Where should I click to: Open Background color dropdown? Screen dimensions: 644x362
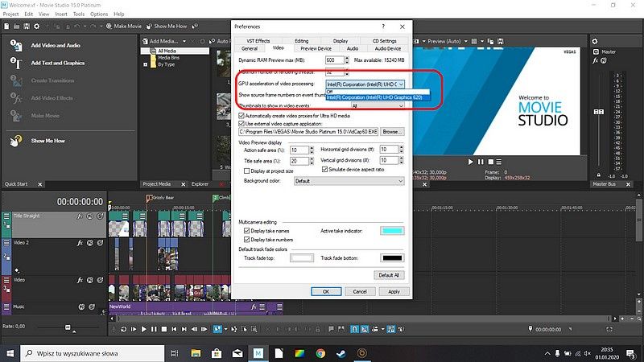coord(349,181)
